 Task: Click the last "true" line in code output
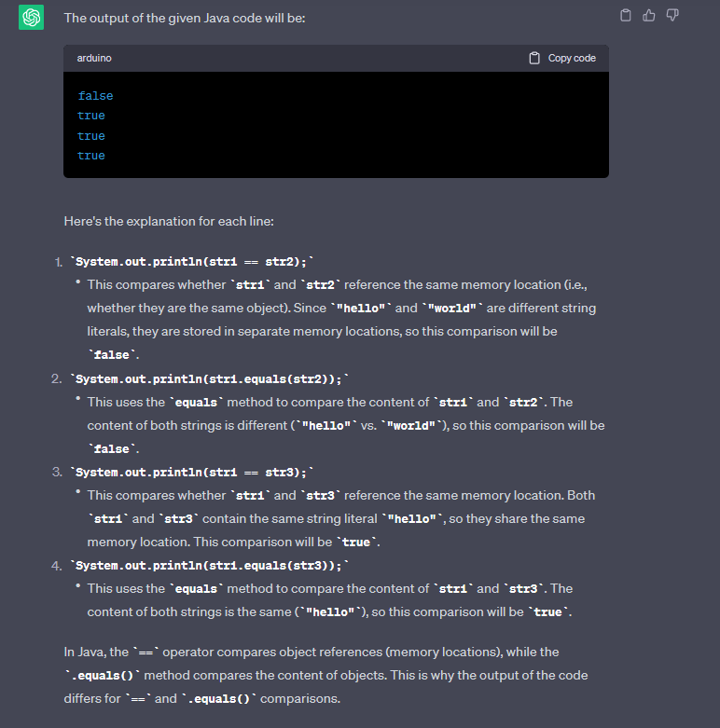(91, 156)
